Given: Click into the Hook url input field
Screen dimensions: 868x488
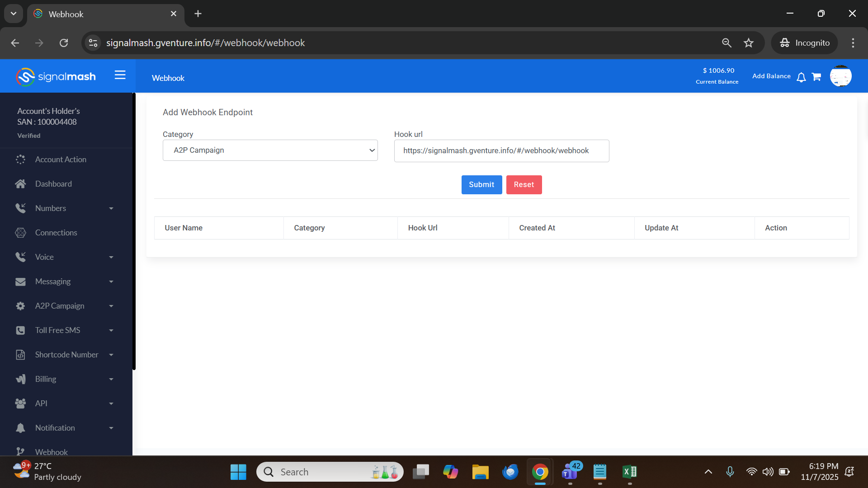Looking at the screenshot, I should (501, 151).
